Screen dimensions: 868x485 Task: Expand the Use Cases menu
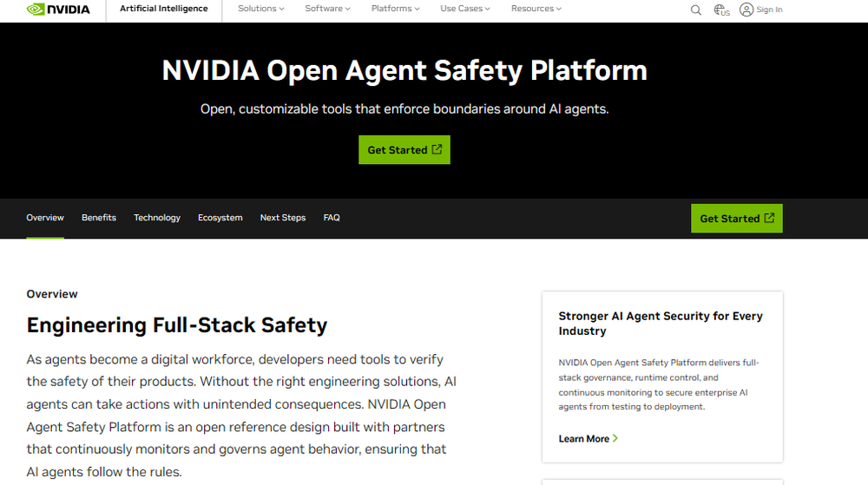tap(465, 9)
